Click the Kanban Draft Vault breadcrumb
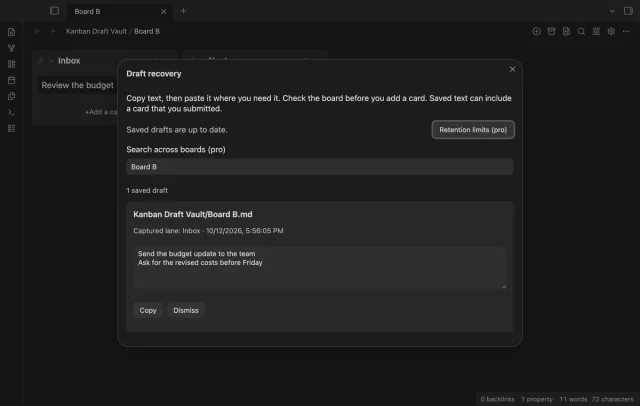 point(96,31)
